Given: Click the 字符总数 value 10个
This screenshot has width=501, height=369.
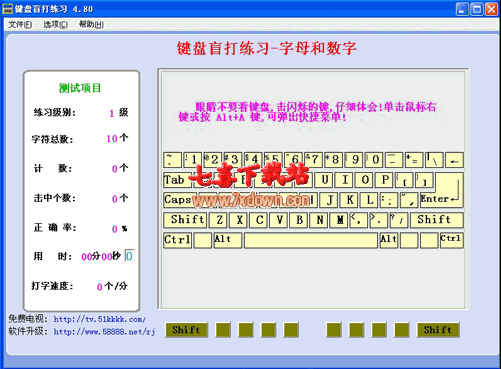Looking at the screenshot, I should (x=117, y=138).
